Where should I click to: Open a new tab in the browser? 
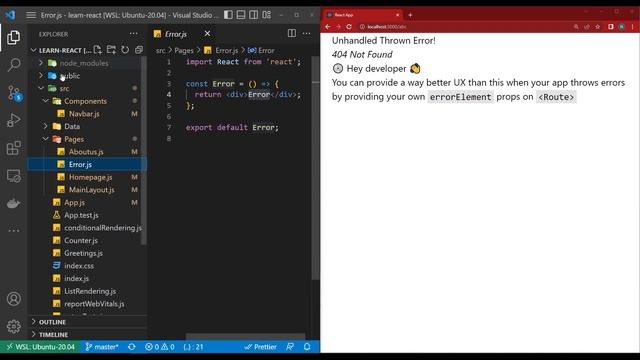click(410, 15)
